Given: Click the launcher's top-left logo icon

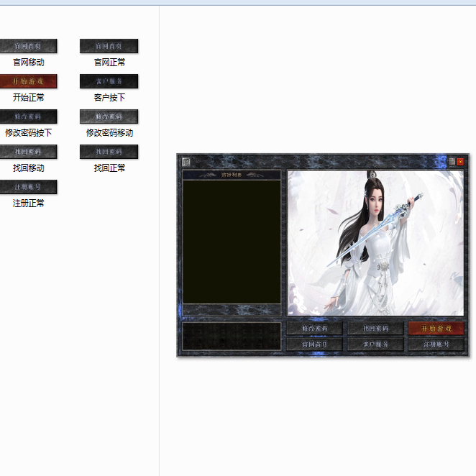Looking at the screenshot, I should coord(186,162).
